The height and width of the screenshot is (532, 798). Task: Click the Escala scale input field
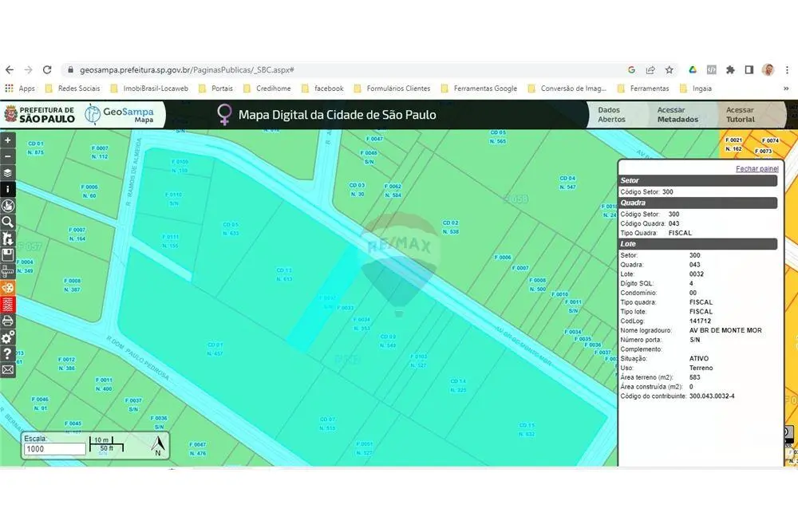(55, 449)
